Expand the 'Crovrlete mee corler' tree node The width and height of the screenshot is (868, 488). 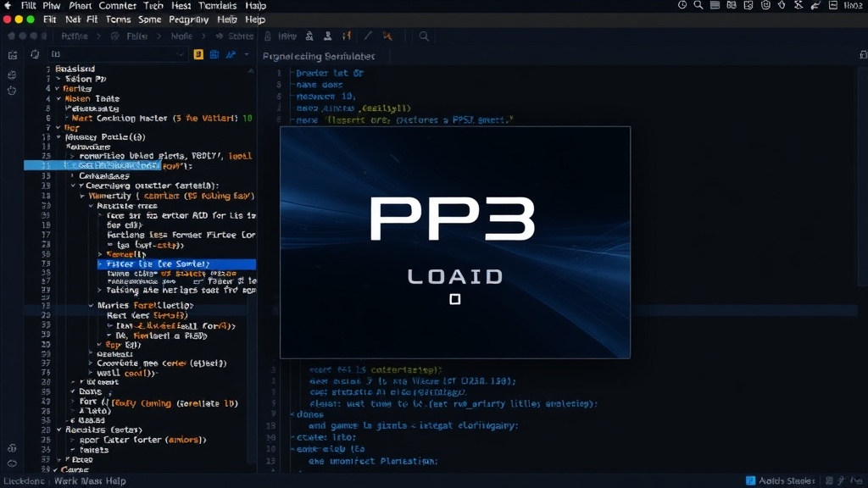[x=91, y=363]
